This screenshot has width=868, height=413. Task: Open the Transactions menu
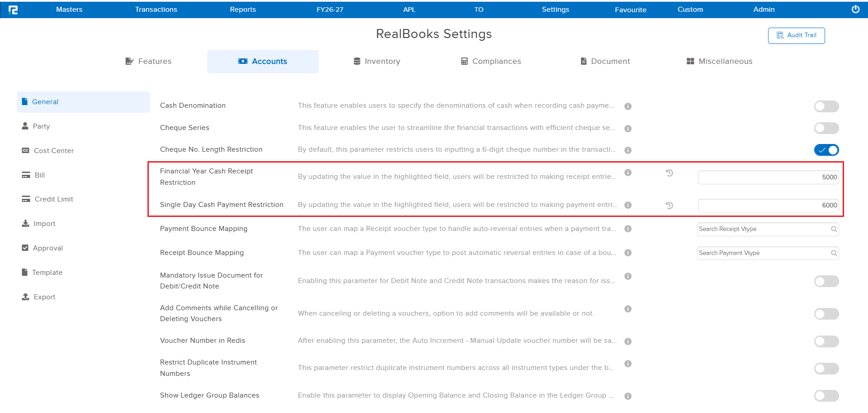point(156,10)
